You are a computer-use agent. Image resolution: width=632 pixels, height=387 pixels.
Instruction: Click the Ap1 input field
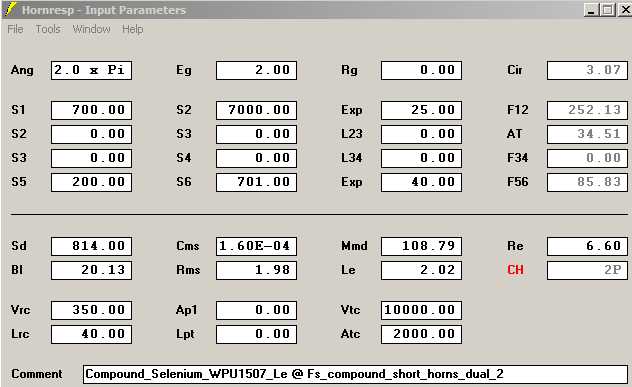(256, 310)
